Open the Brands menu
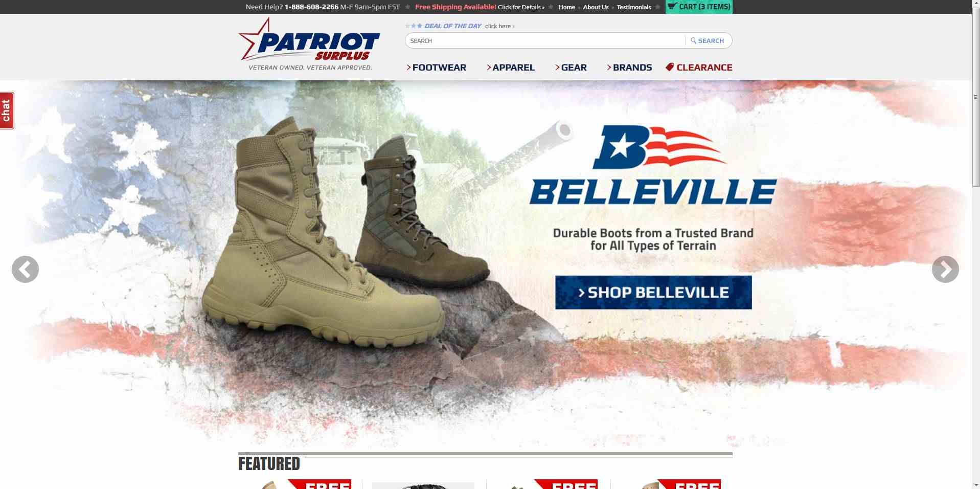 click(x=629, y=68)
